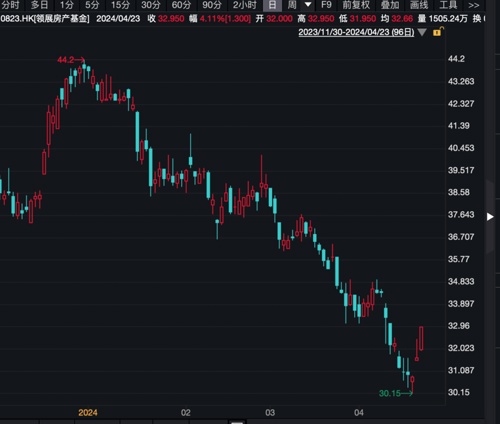
Task: Choose the 90分 timeframe
Action: [x=212, y=5]
